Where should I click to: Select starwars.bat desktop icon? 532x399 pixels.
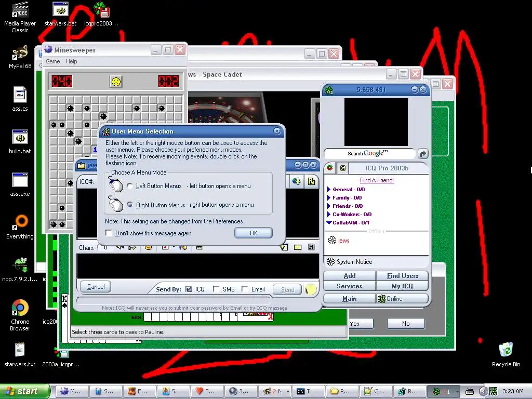tap(60, 14)
